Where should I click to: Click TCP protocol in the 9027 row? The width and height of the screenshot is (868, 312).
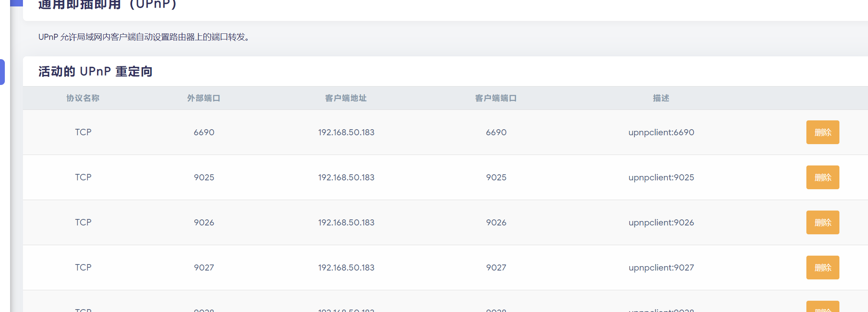pyautogui.click(x=83, y=268)
